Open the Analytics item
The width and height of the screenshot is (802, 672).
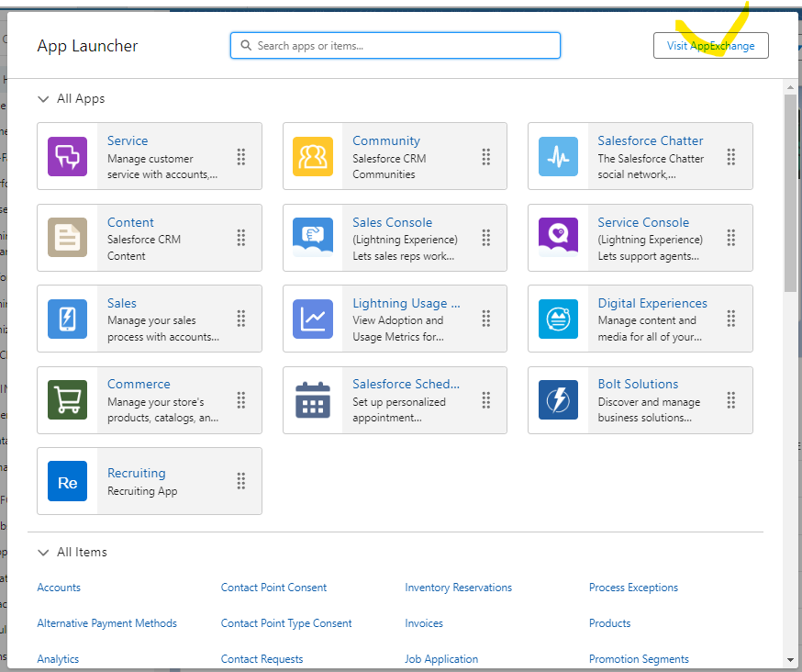click(x=58, y=659)
